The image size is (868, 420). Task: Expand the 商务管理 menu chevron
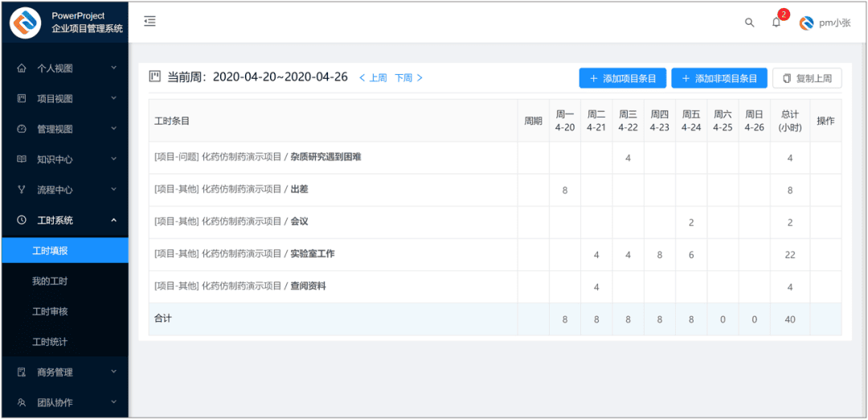pos(113,372)
